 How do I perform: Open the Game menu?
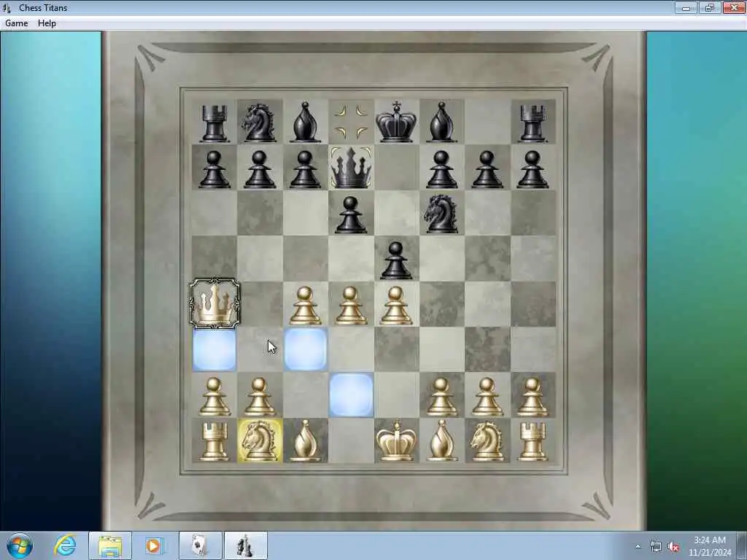pos(17,23)
